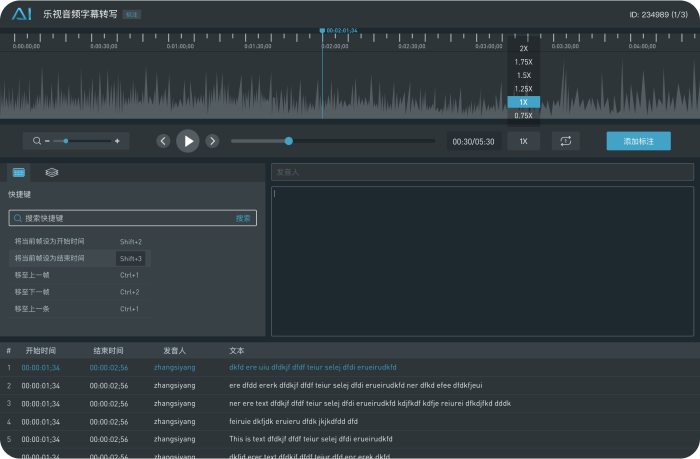Click the 00:30/05:30 time display

[x=473, y=142]
